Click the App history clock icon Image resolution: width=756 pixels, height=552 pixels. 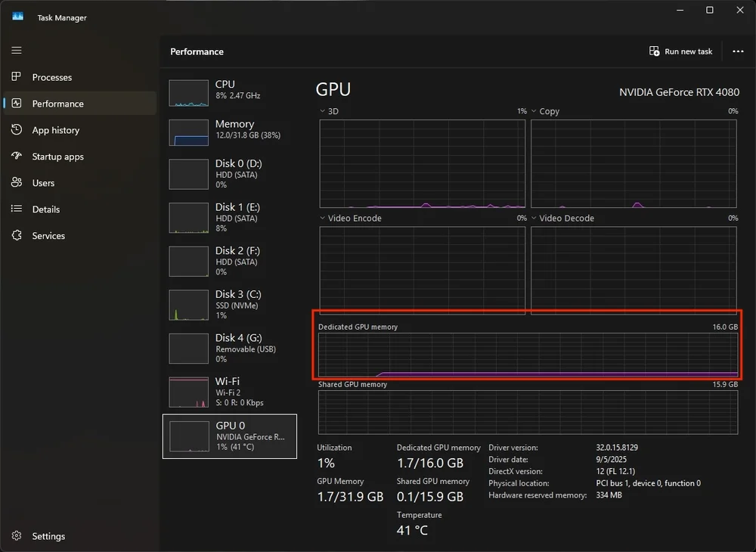17,130
